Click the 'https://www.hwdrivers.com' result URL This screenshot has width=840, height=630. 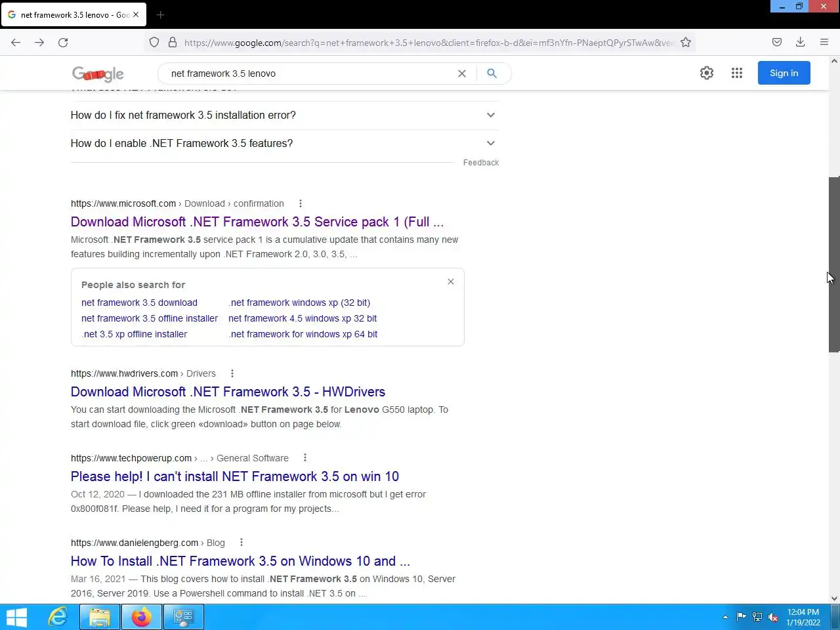pyautogui.click(x=125, y=373)
